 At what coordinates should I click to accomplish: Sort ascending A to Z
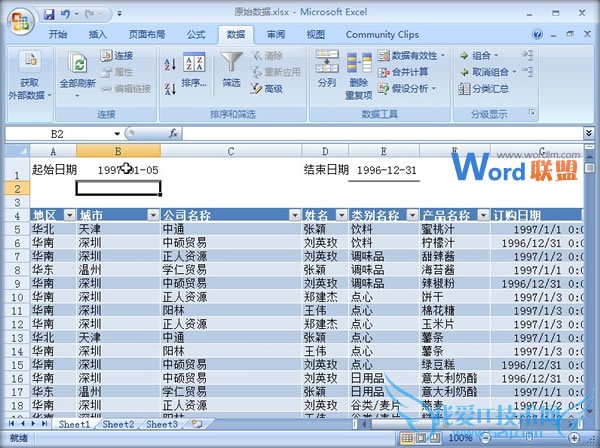(170, 65)
